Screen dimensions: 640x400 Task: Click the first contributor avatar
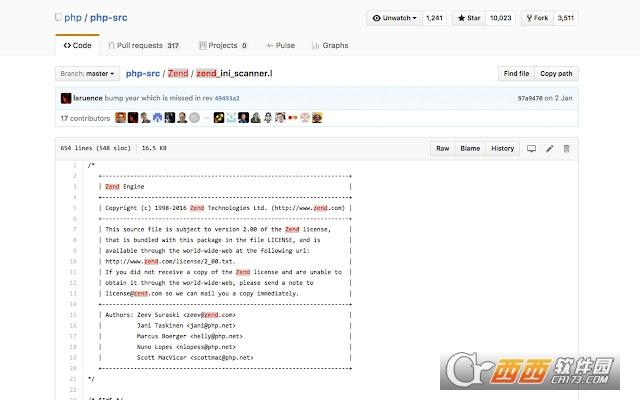pos(120,118)
